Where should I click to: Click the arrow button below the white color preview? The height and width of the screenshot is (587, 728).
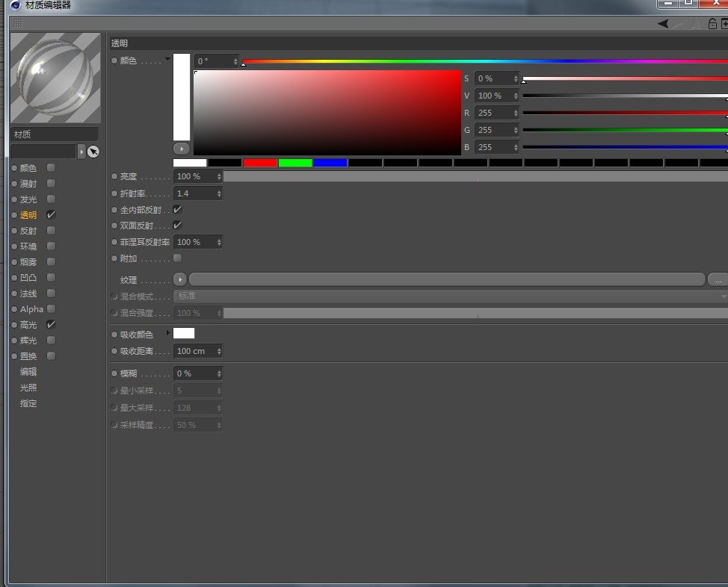(182, 149)
